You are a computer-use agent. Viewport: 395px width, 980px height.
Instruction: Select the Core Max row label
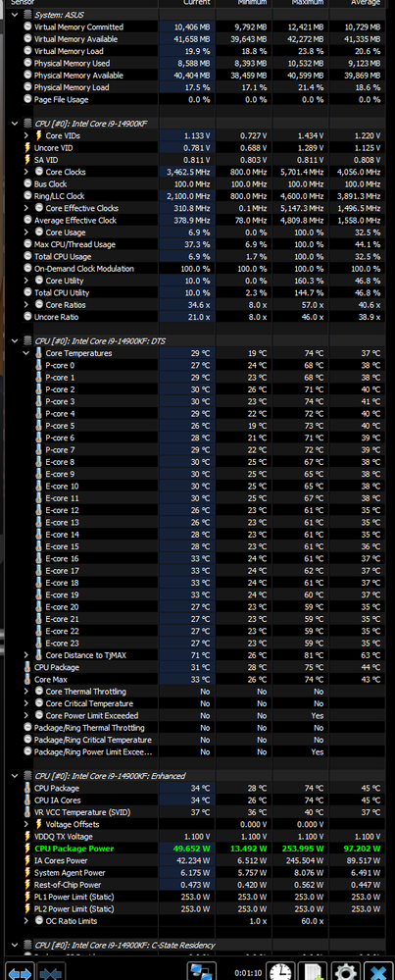pyautogui.click(x=51, y=680)
